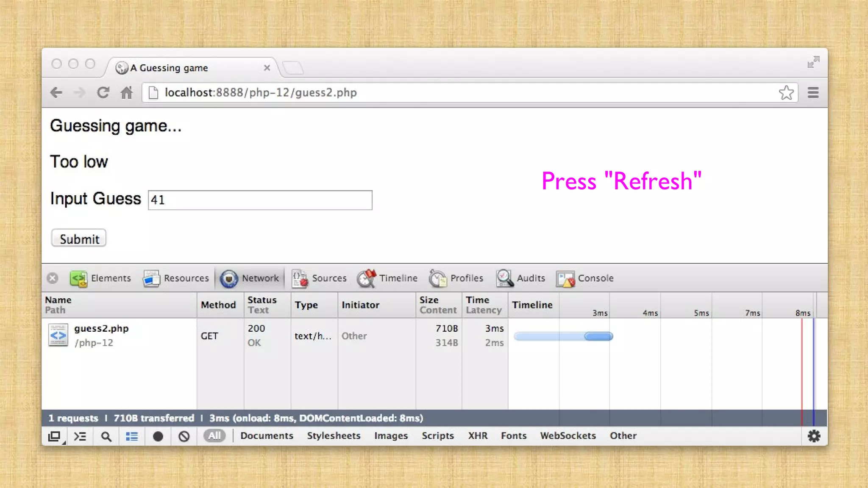Open devtools settings gear
The width and height of the screenshot is (868, 488).
click(814, 436)
